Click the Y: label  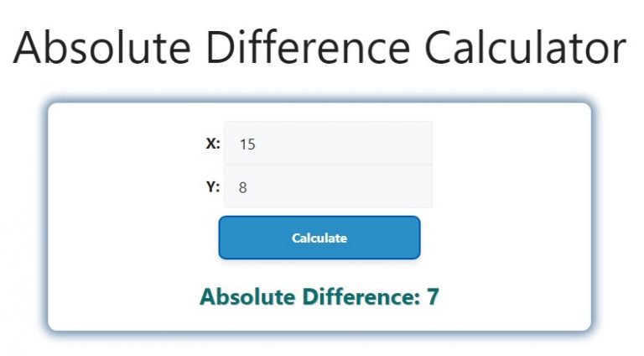point(213,186)
